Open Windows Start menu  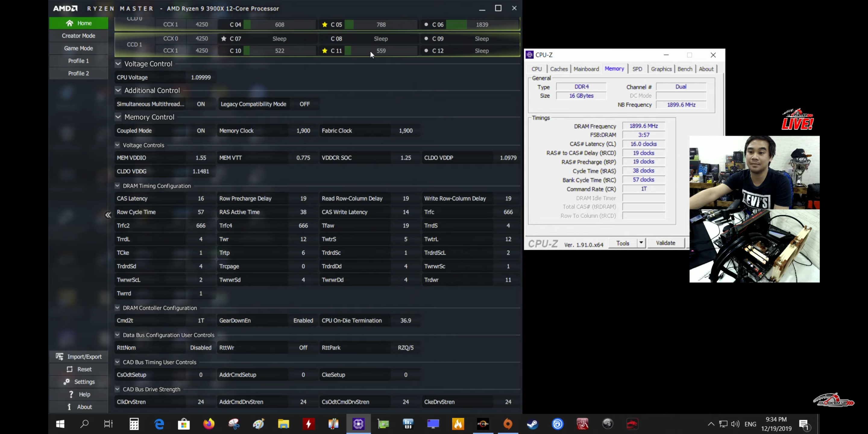60,424
